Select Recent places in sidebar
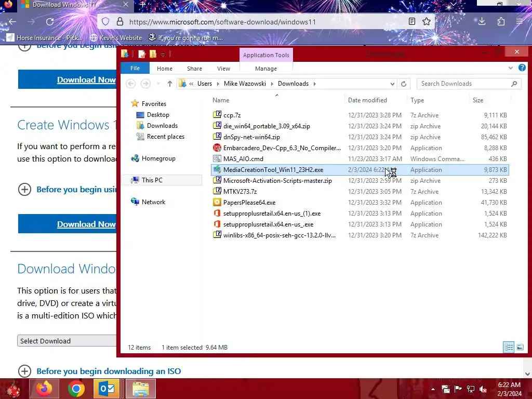 tap(161, 137)
